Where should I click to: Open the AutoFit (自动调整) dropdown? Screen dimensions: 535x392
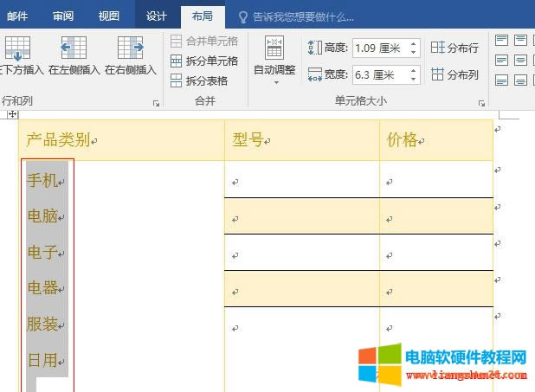[274, 61]
